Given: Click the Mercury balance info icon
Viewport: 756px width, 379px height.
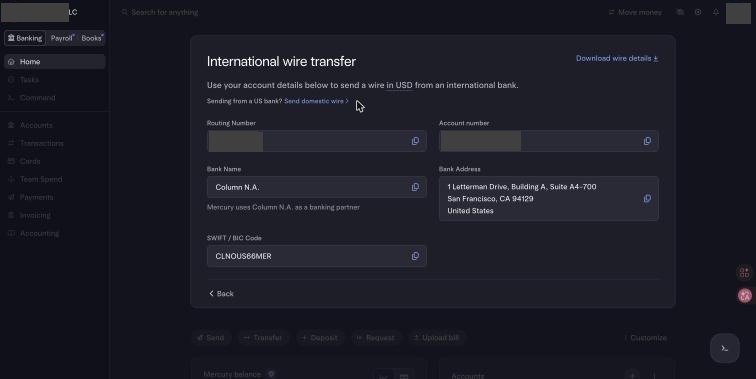Looking at the screenshot, I should coord(271,374).
